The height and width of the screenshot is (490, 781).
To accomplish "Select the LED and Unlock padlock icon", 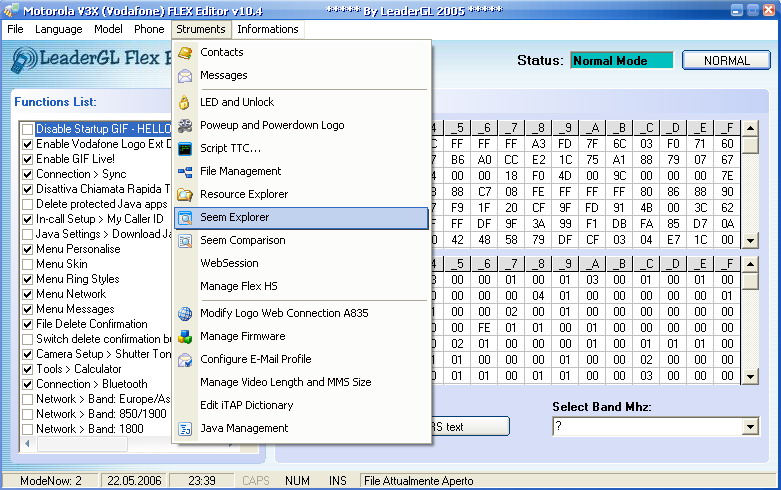I will pos(184,102).
